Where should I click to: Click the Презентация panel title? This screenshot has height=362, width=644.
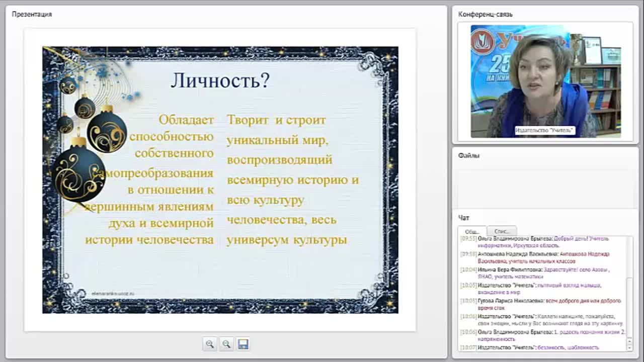pyautogui.click(x=32, y=14)
